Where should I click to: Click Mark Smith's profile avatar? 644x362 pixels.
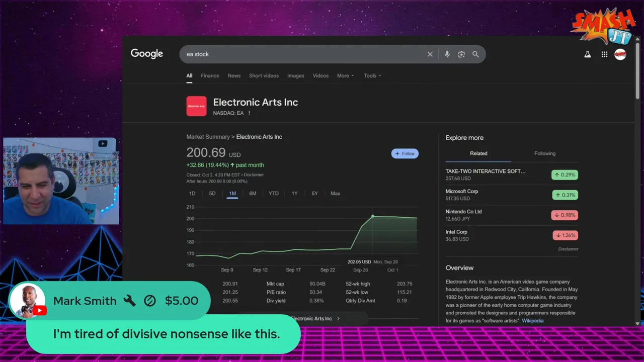click(x=28, y=301)
